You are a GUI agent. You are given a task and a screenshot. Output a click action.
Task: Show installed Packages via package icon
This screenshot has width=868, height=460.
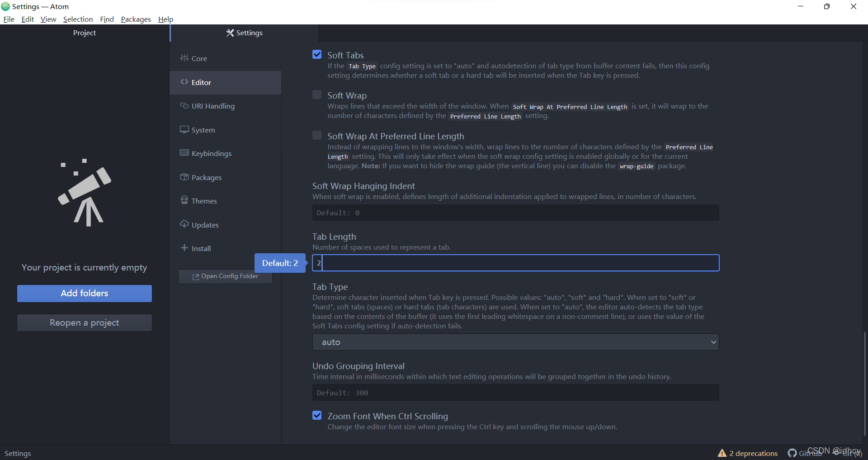point(184,177)
